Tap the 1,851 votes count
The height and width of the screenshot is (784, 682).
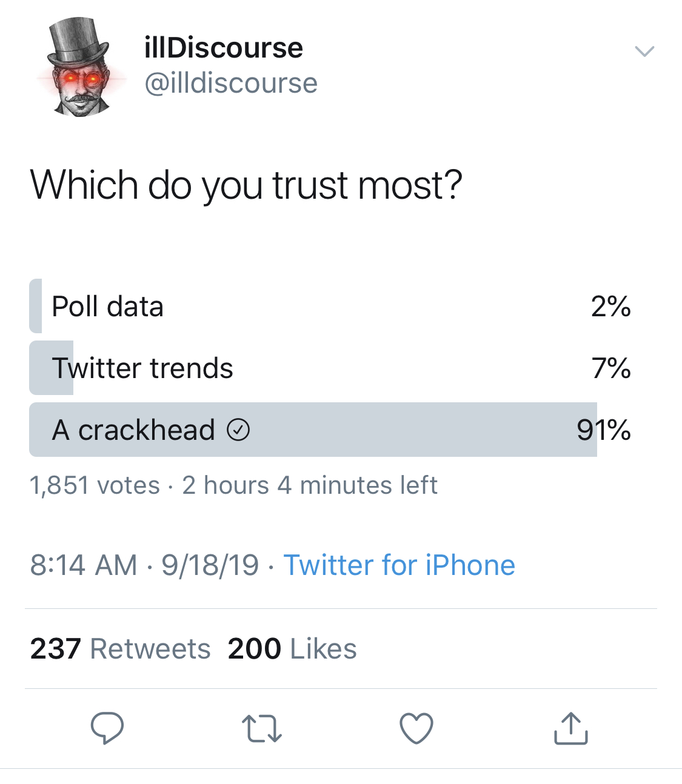click(95, 485)
